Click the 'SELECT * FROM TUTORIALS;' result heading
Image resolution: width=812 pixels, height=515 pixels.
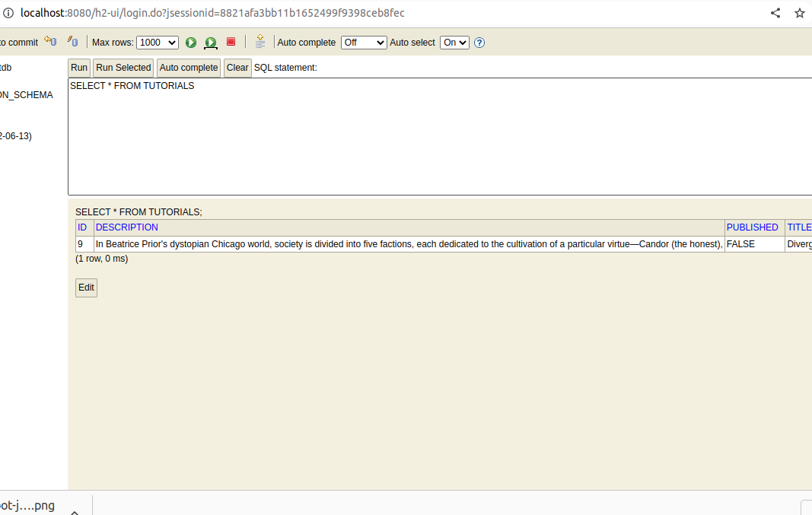pos(139,212)
